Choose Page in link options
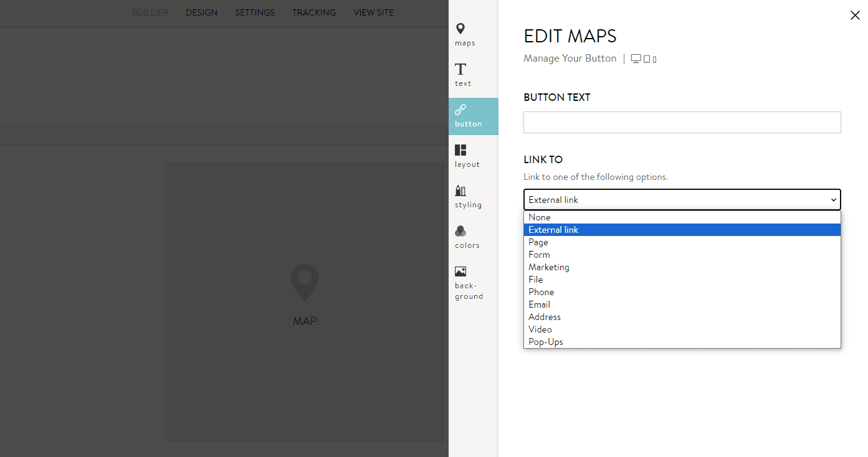 pyautogui.click(x=682, y=242)
